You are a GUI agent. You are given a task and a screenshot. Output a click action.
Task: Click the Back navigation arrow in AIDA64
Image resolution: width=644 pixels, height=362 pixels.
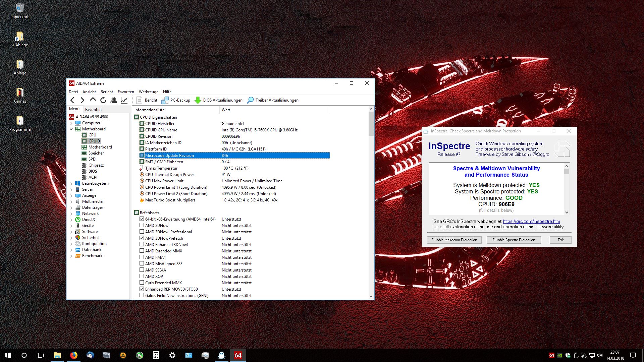[x=72, y=100]
